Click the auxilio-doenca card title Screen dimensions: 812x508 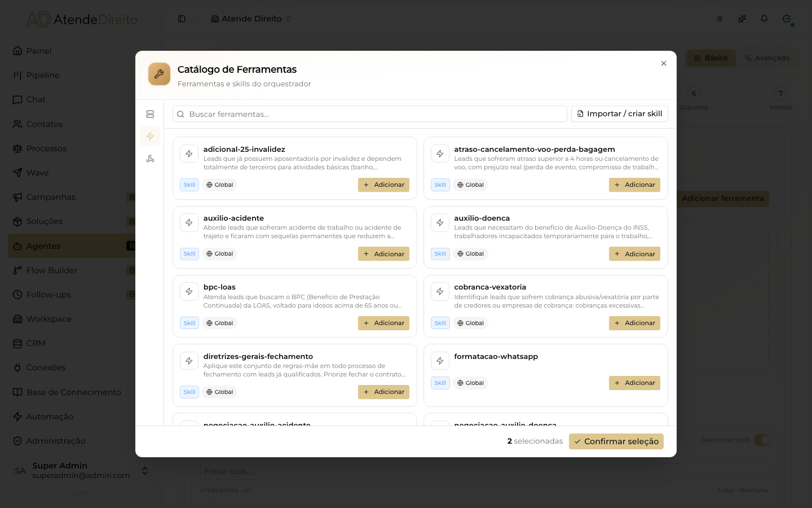click(482, 218)
